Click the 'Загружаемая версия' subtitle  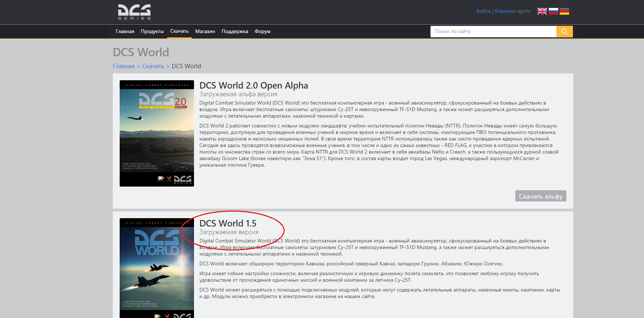click(x=229, y=232)
